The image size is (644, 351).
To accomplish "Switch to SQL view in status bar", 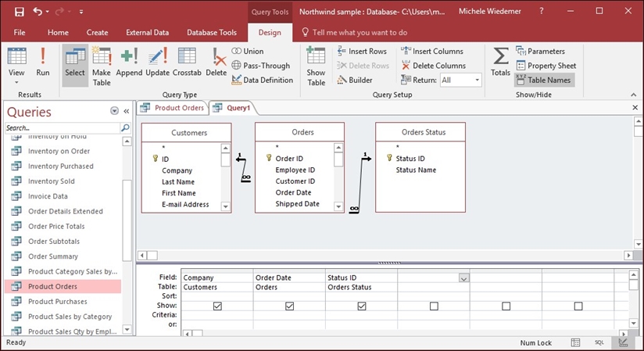I will 599,342.
